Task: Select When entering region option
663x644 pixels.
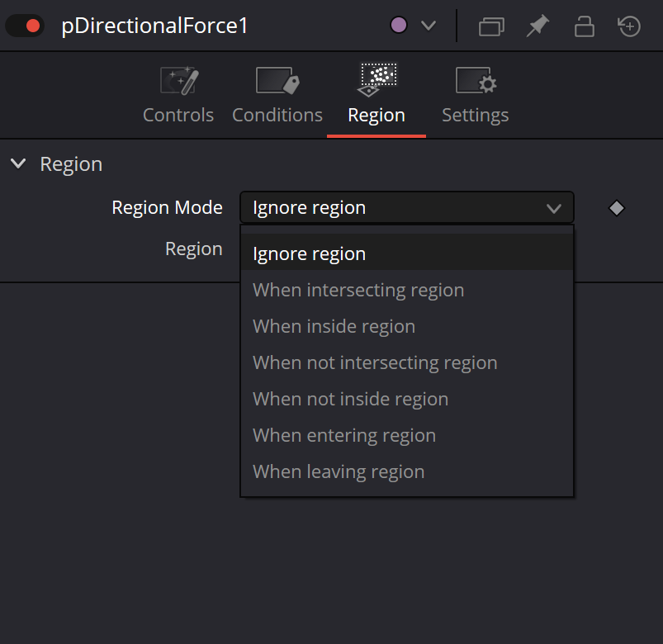Action: 407,436
